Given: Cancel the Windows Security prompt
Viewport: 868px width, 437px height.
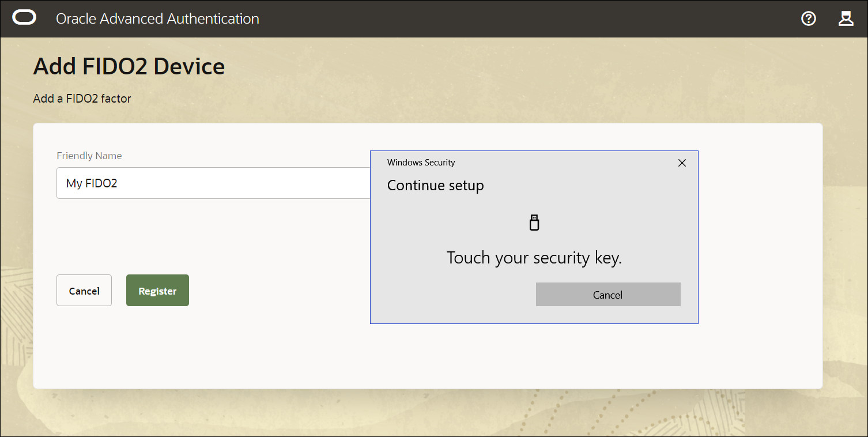Looking at the screenshot, I should tap(608, 295).
